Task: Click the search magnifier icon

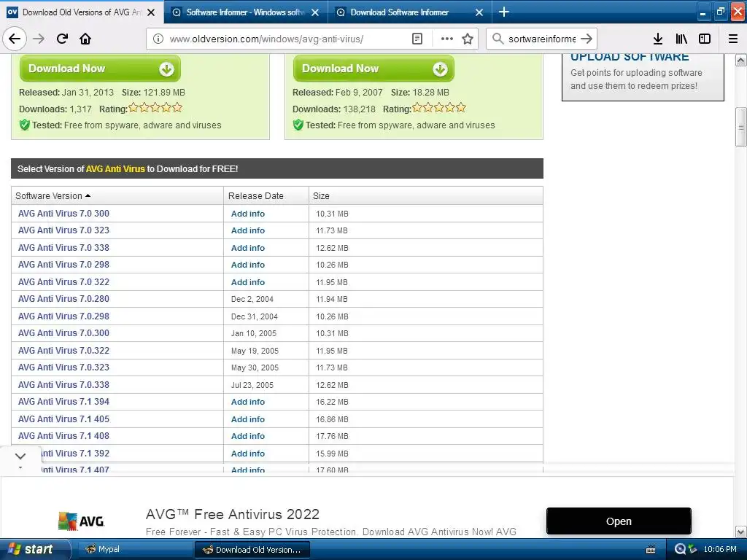Action: click(x=498, y=39)
